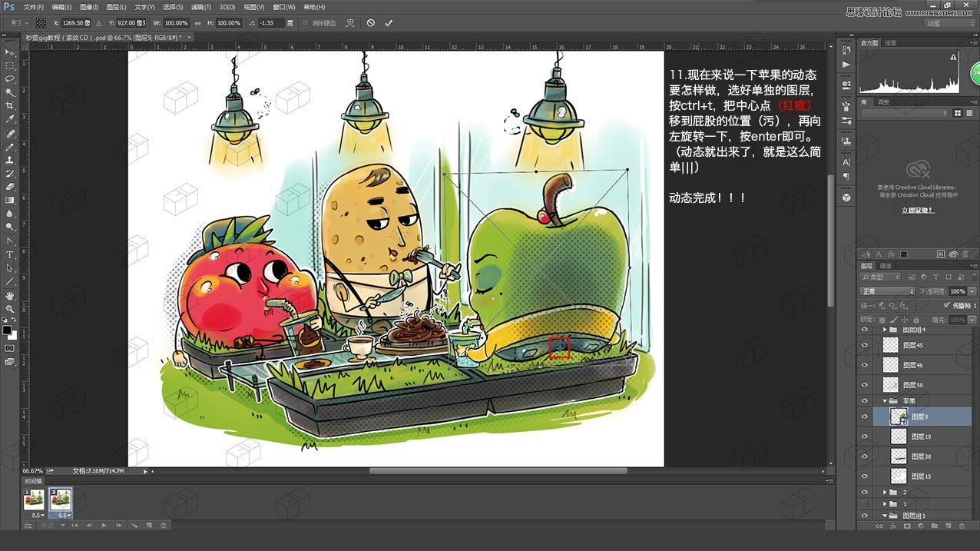Select the Lasso tool
Screen dimensions: 980x551
point(10,79)
